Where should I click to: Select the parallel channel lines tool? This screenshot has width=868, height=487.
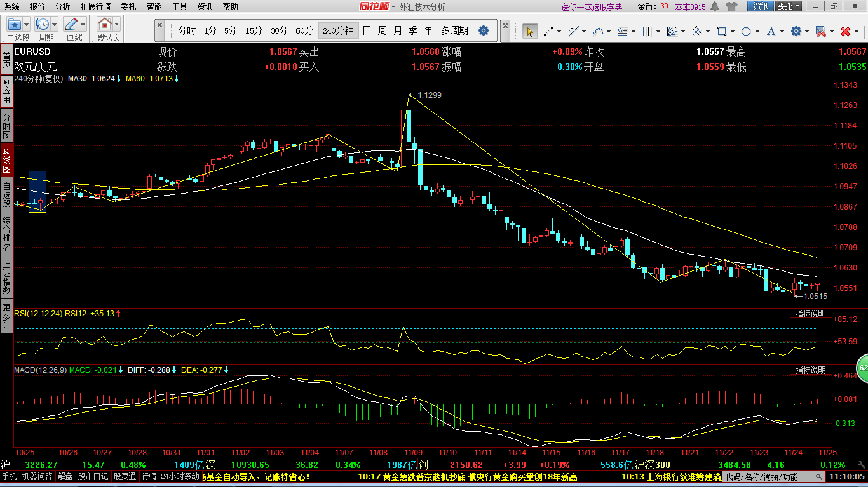[573, 31]
